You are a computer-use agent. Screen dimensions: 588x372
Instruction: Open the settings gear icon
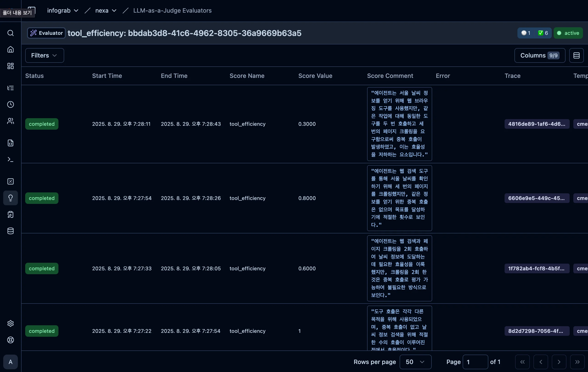click(11, 323)
